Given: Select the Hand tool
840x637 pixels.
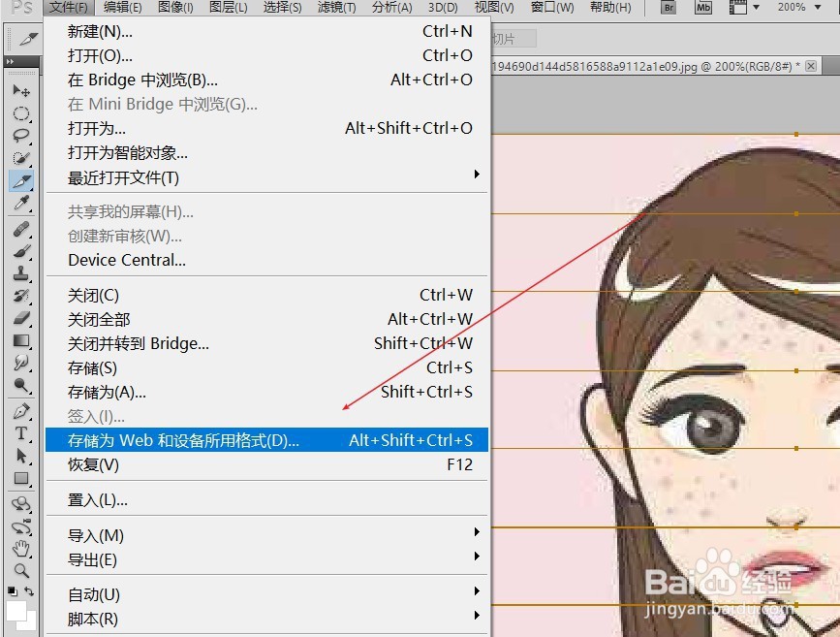Looking at the screenshot, I should click(x=21, y=549).
